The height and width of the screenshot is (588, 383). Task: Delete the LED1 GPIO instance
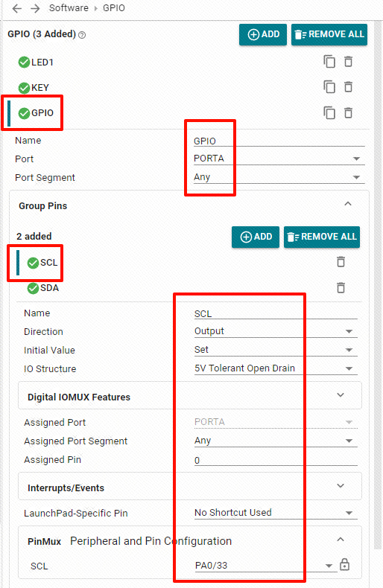(x=349, y=62)
